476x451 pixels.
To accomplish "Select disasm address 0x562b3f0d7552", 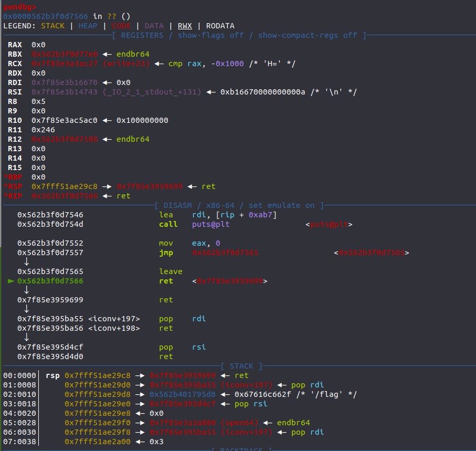I will tap(50, 243).
